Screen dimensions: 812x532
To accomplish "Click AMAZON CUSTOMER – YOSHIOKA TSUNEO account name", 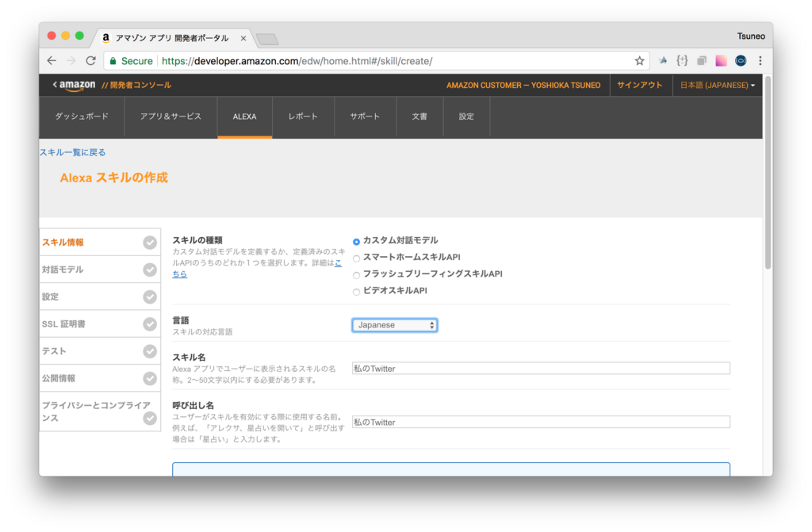I will point(523,85).
